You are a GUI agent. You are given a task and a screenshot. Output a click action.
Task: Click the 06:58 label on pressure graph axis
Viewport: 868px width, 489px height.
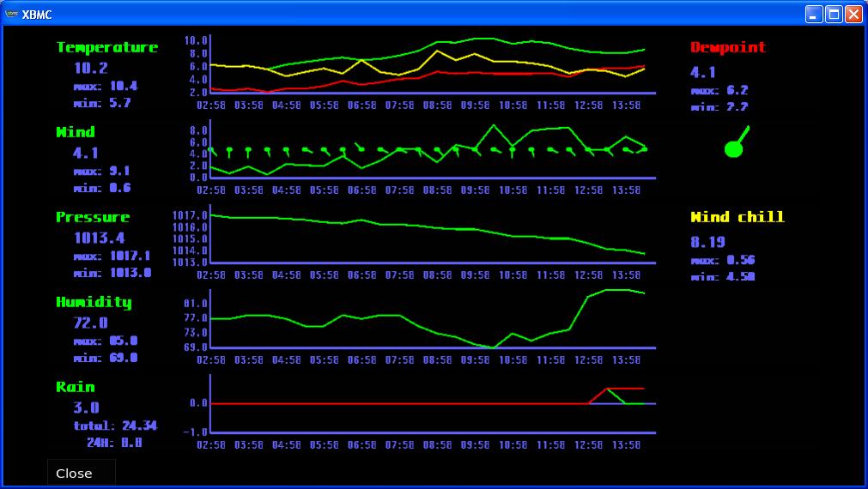pos(362,275)
